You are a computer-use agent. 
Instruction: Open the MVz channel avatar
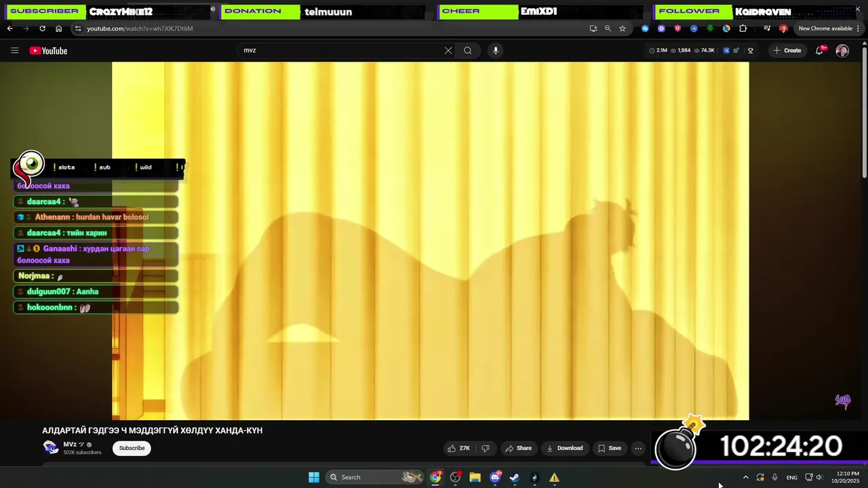pos(50,447)
